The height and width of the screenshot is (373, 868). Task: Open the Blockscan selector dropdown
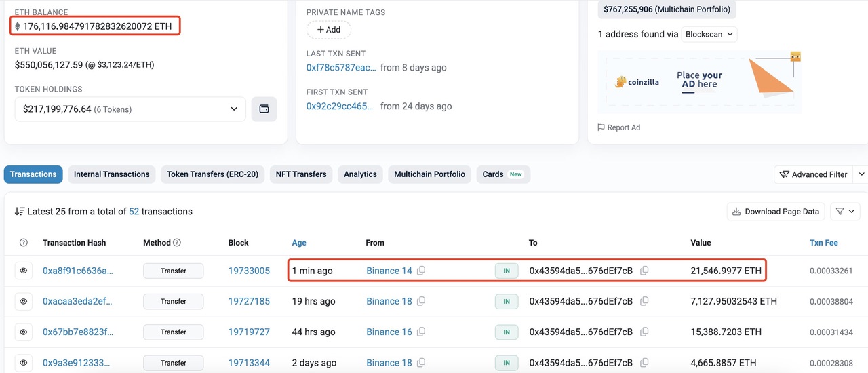tap(709, 34)
